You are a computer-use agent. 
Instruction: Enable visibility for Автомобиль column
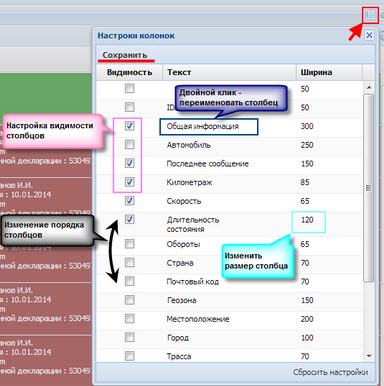coord(129,144)
